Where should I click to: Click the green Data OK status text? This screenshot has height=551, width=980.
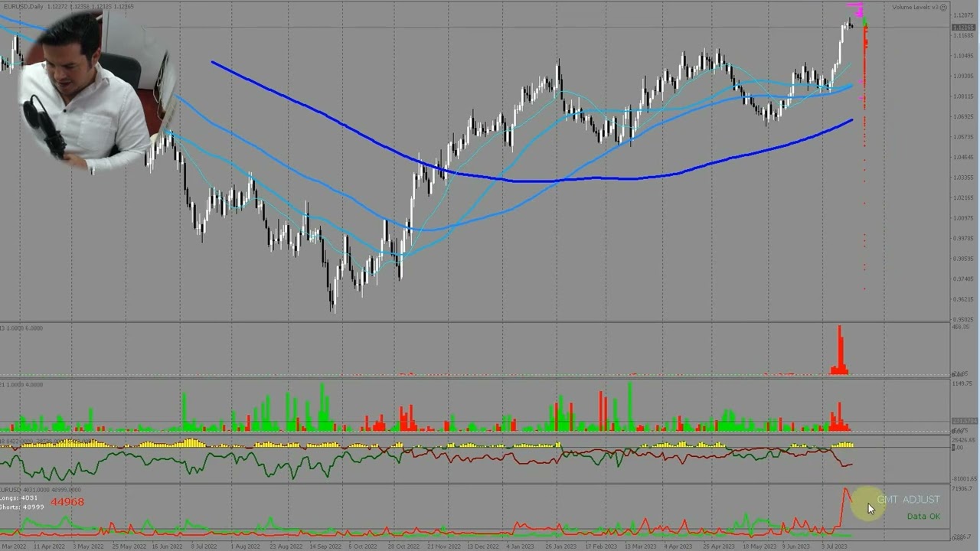pyautogui.click(x=923, y=517)
